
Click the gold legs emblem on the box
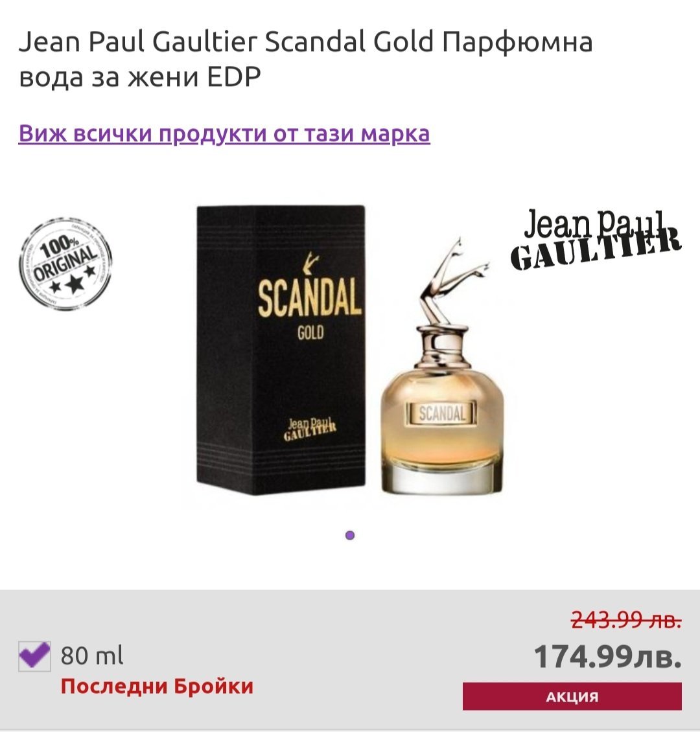[310, 263]
